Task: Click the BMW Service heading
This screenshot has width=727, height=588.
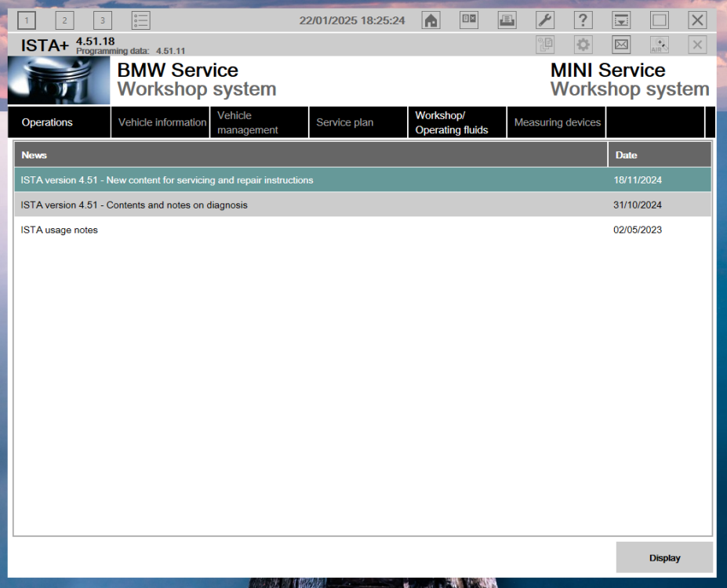Action: [177, 71]
